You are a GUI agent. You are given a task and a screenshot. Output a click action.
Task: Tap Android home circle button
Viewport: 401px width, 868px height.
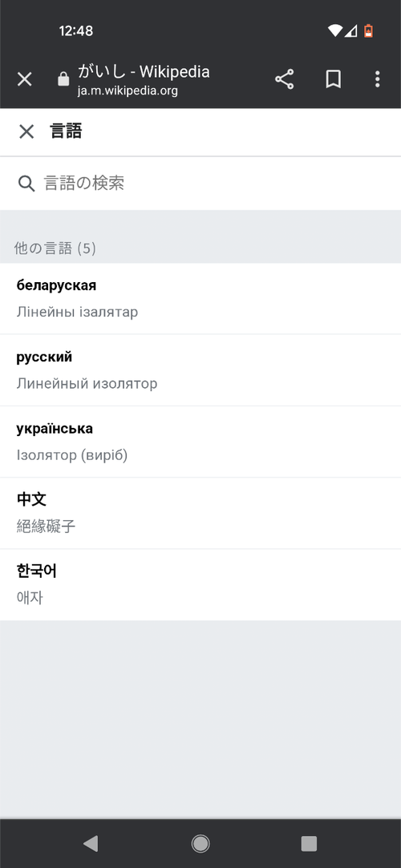coord(200,843)
